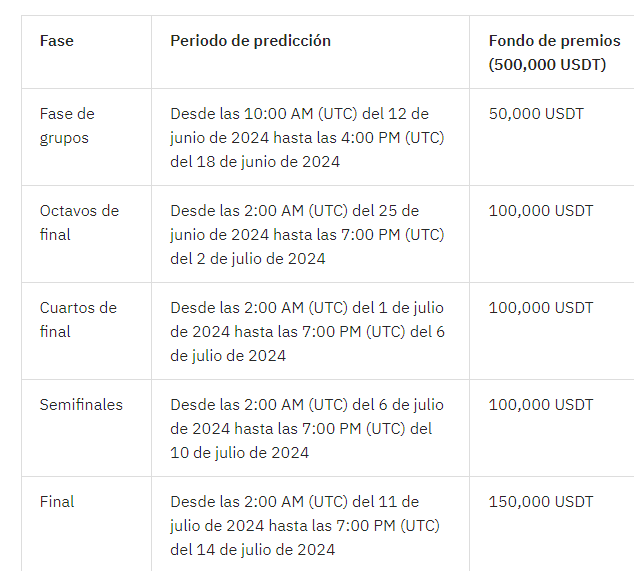The image size is (634, 571).
Task: Click the Final prediction period text
Action: [x=305, y=526]
